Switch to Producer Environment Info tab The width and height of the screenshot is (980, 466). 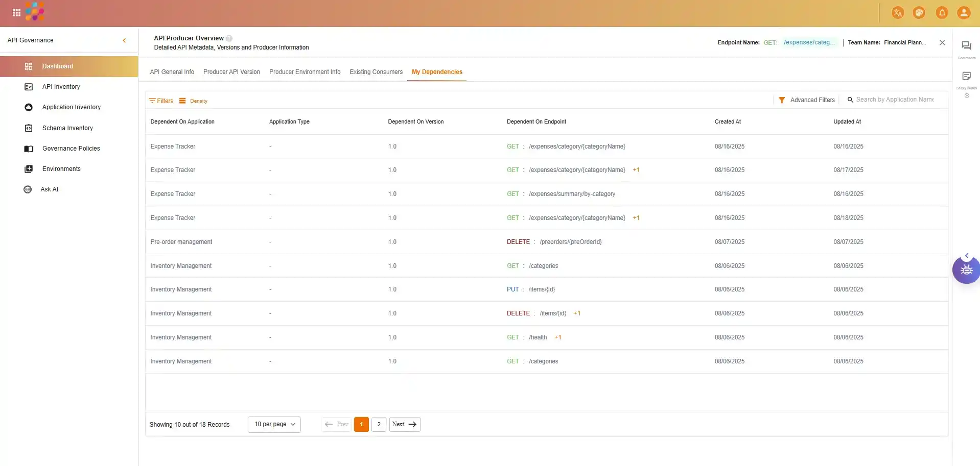click(305, 72)
